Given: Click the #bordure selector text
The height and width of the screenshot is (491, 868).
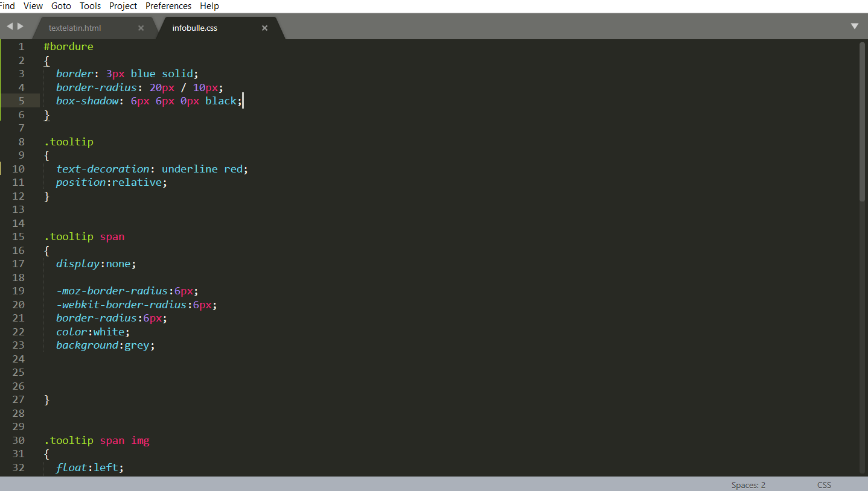Looking at the screenshot, I should click(x=68, y=46).
